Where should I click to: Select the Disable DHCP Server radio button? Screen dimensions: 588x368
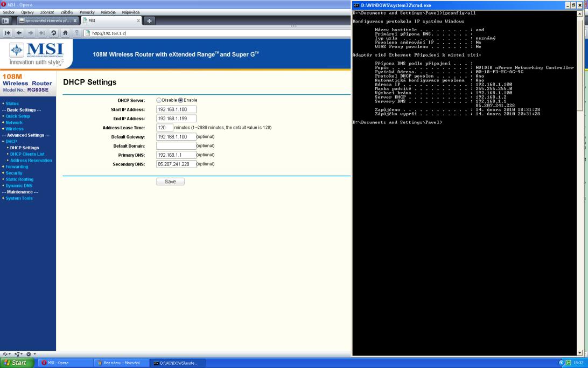click(x=159, y=100)
